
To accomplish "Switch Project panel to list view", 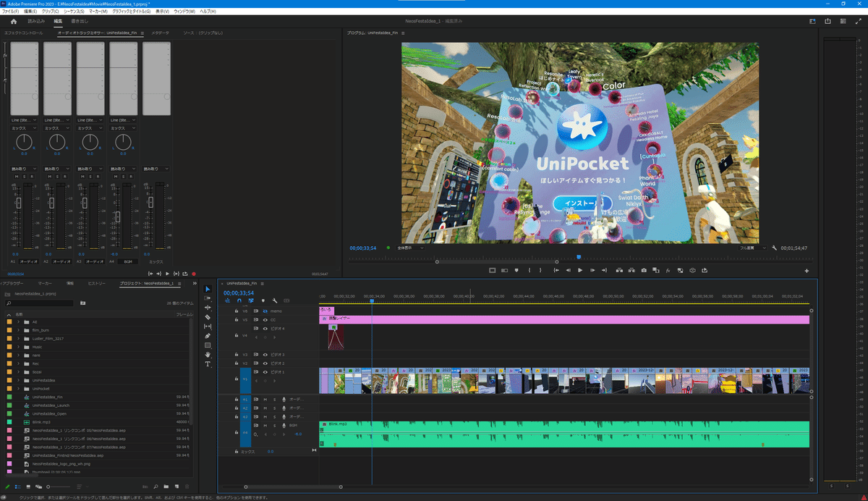I will click(18, 487).
